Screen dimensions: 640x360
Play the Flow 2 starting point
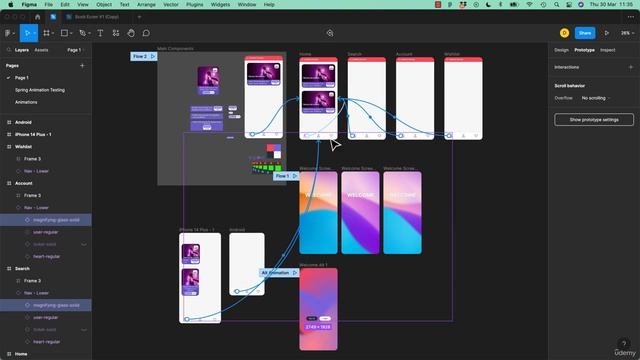click(x=153, y=56)
